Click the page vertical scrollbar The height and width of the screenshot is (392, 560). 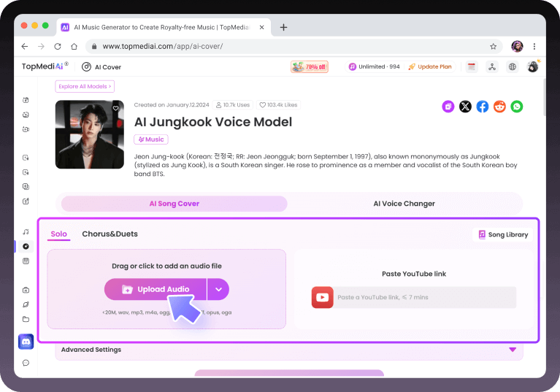(x=544, y=98)
